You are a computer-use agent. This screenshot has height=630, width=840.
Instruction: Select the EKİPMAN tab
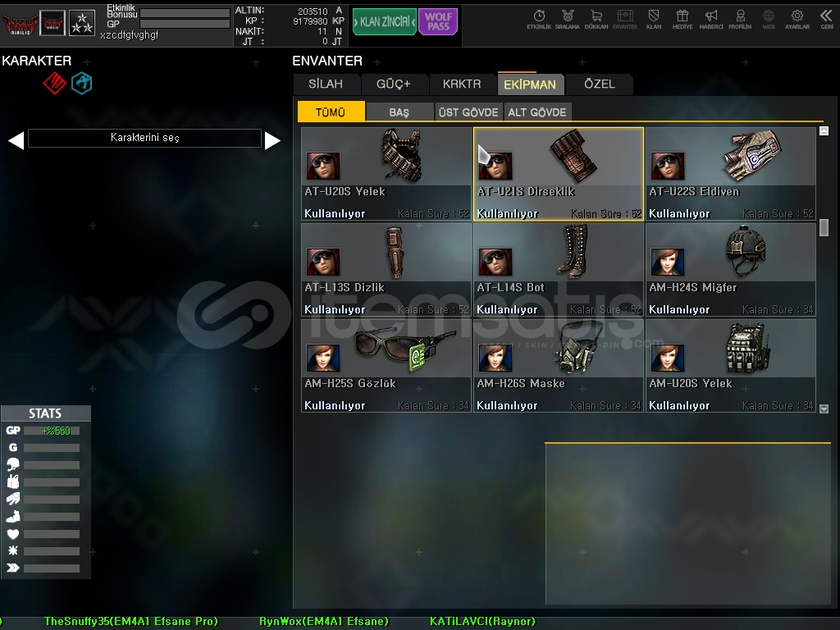530,84
